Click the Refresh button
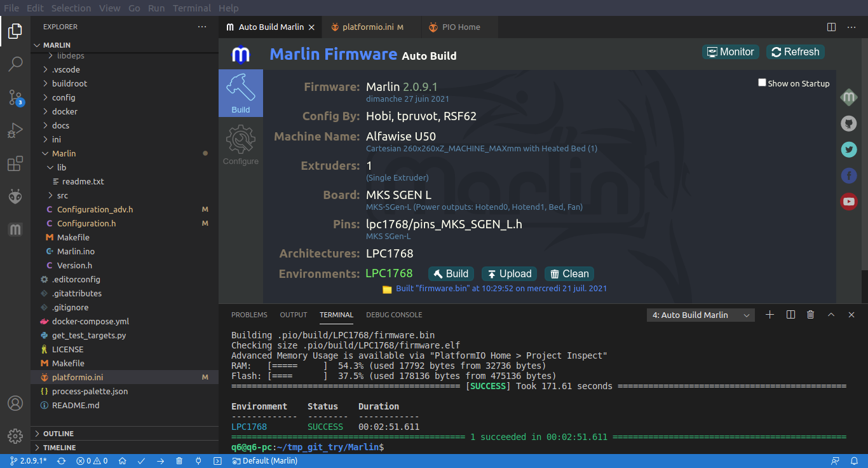The image size is (868, 468). pyautogui.click(x=795, y=52)
